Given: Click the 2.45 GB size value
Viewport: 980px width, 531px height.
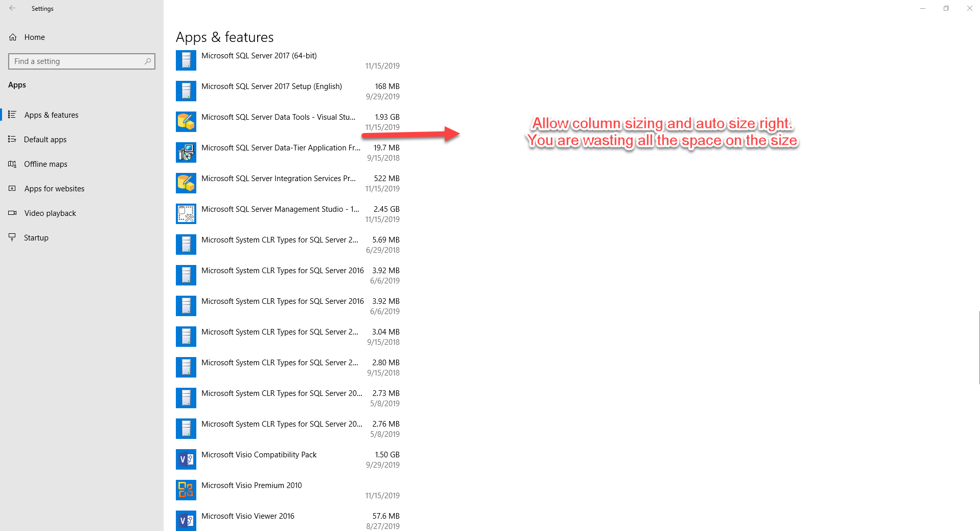Looking at the screenshot, I should pos(386,209).
